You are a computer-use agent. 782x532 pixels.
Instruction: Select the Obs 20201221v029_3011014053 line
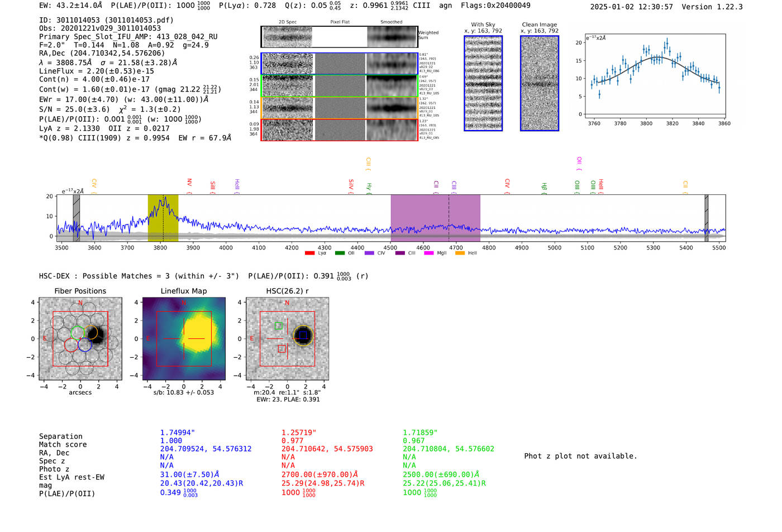[x=100, y=28]
